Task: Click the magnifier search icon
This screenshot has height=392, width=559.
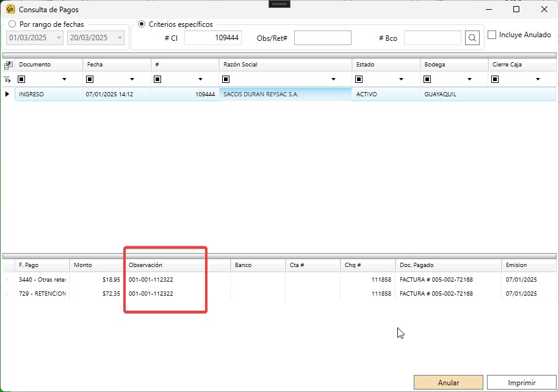Action: tap(472, 38)
